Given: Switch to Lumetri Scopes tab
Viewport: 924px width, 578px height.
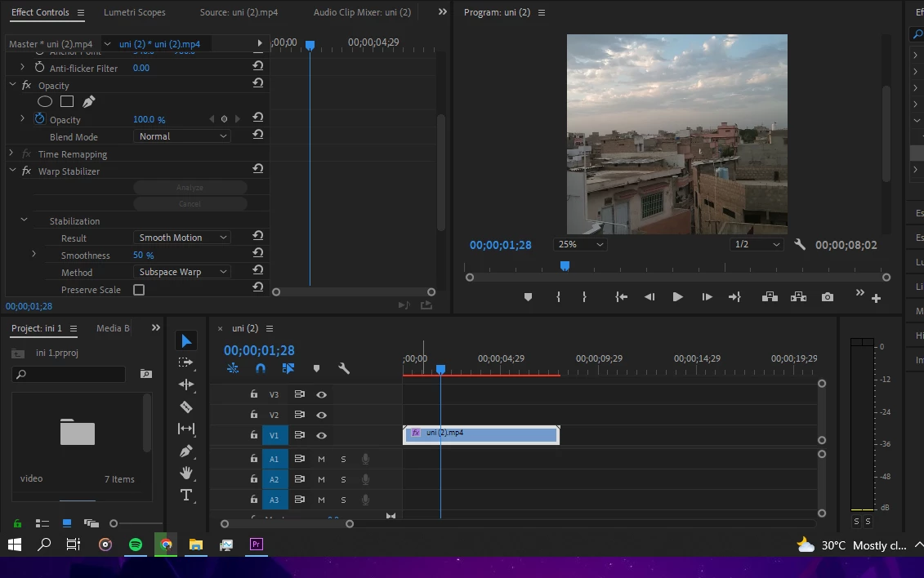Looking at the screenshot, I should click(134, 12).
